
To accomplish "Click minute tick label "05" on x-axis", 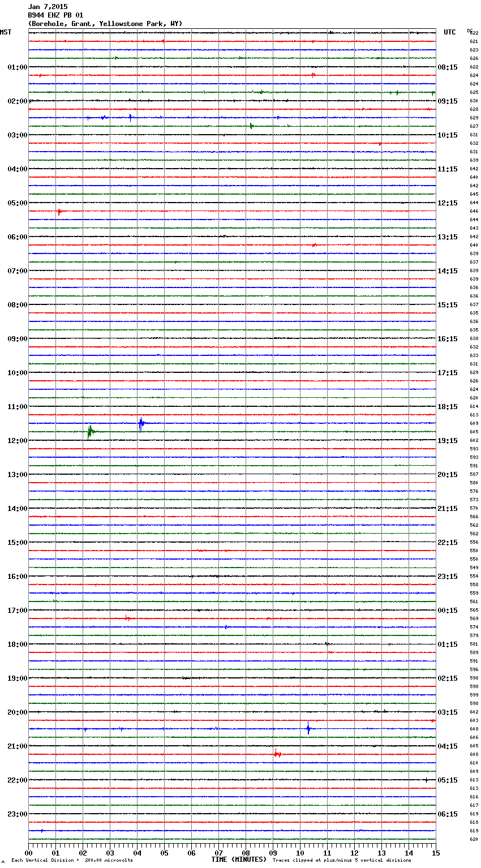I will [x=164, y=853].
